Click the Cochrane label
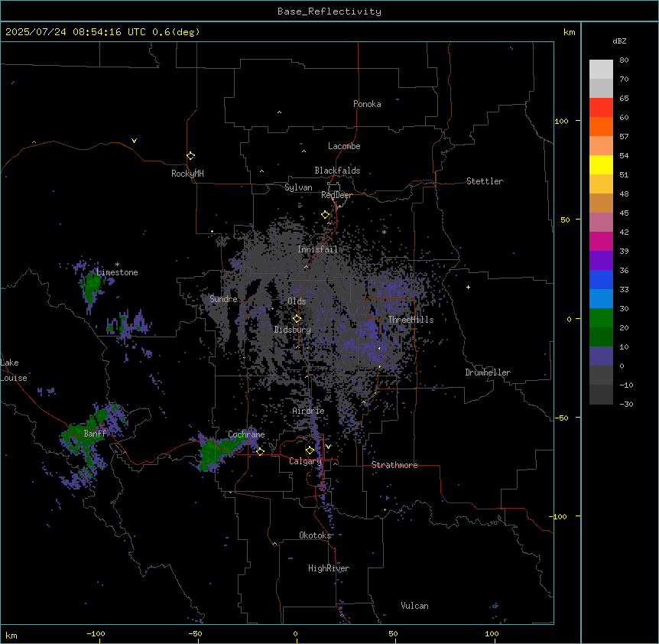Screen dimensions: 659x644 (x=246, y=434)
